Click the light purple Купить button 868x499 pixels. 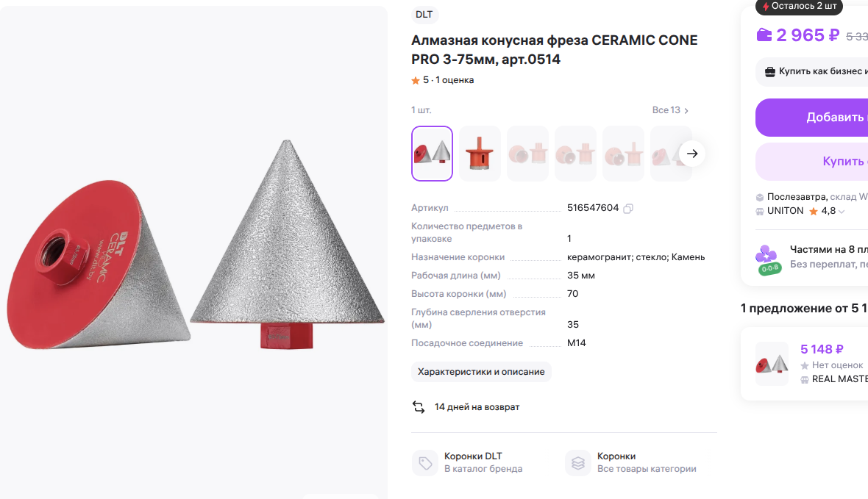tap(811, 162)
